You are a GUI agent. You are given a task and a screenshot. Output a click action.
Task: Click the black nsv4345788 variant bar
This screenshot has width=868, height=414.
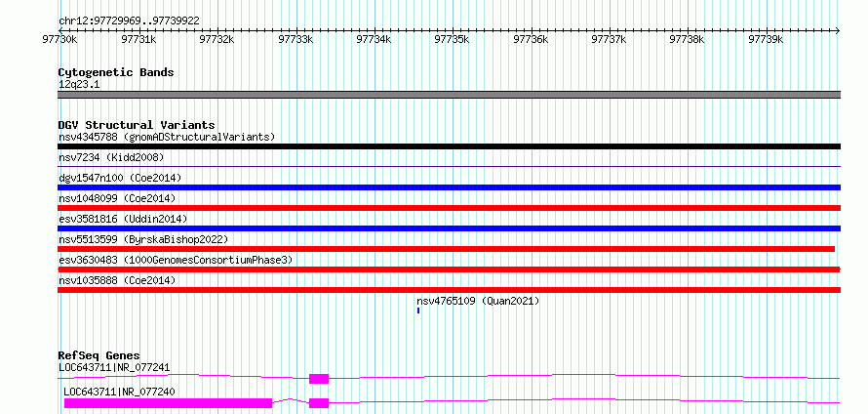449,146
